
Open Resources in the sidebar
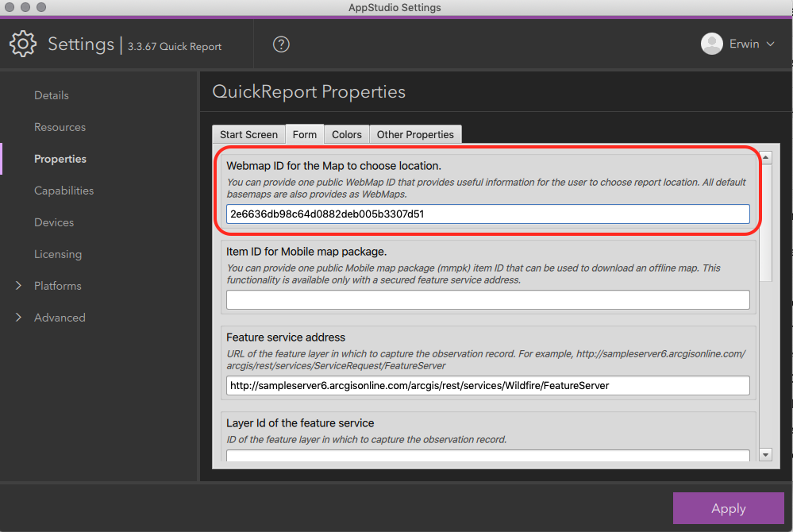click(60, 127)
